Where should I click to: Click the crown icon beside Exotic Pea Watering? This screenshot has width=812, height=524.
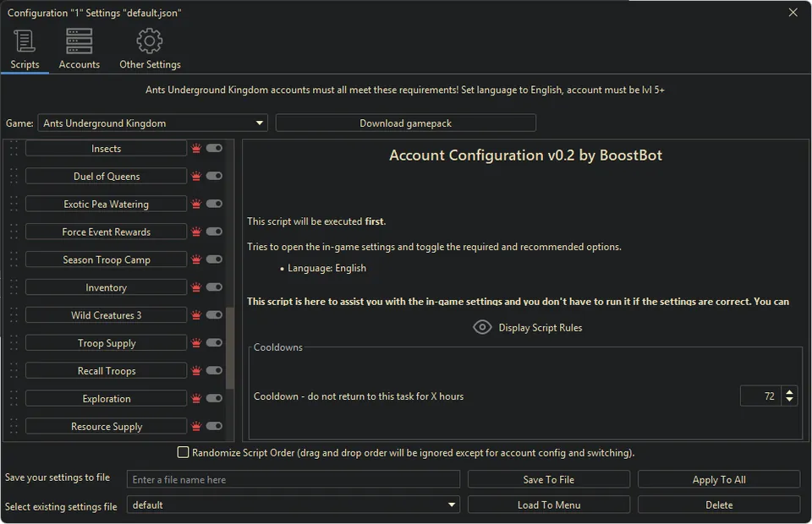tap(196, 204)
